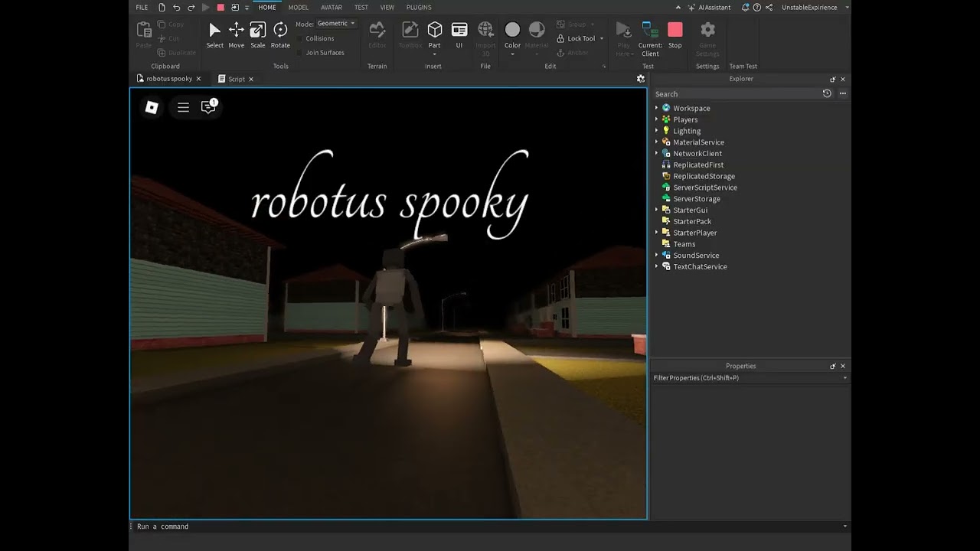Click the Play Here icon
Viewport: 980px width, 551px height.
[624, 30]
